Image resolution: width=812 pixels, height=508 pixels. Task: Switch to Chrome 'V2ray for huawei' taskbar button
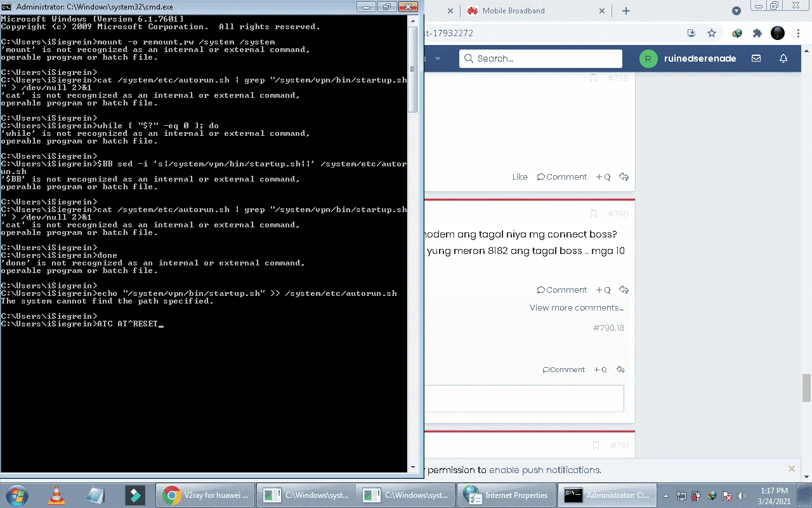pyautogui.click(x=206, y=495)
